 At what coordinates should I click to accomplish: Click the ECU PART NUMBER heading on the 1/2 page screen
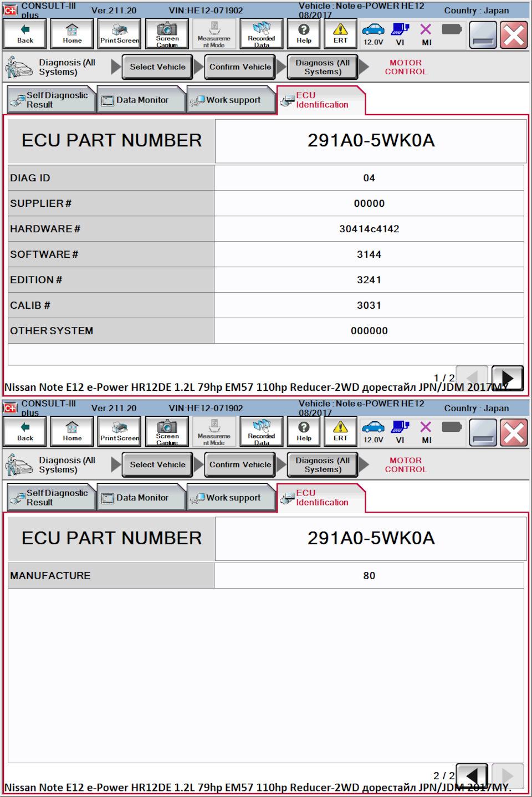click(111, 140)
